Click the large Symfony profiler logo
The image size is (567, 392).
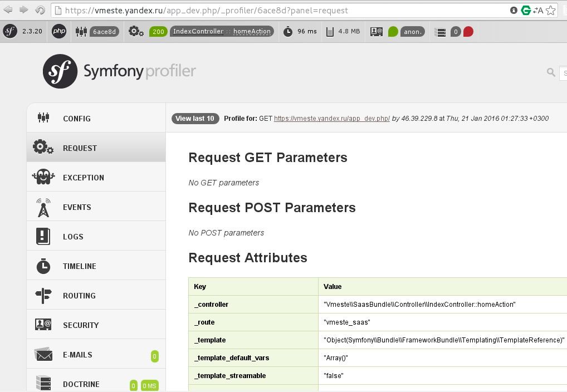pos(119,71)
